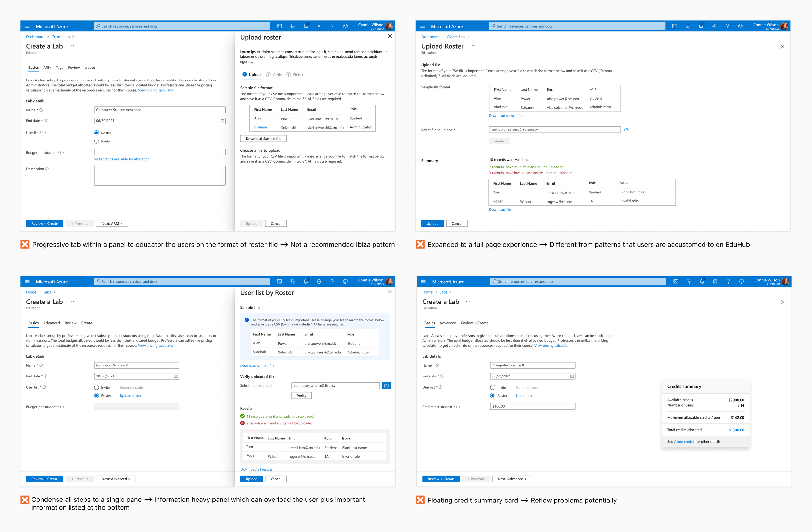Click the Download Sample file button
This screenshot has height=532, width=812.
coord(263,139)
